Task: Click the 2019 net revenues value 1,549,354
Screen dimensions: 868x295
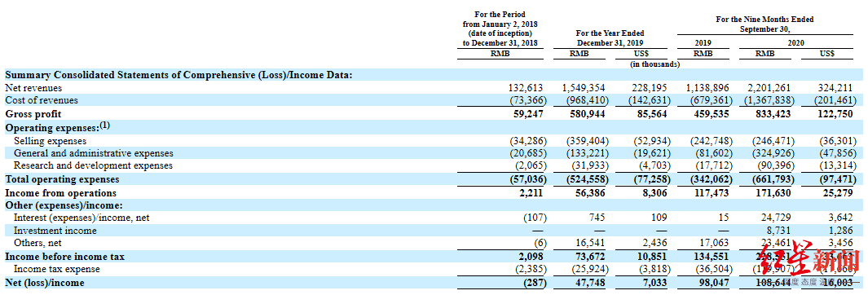Action: pos(585,88)
